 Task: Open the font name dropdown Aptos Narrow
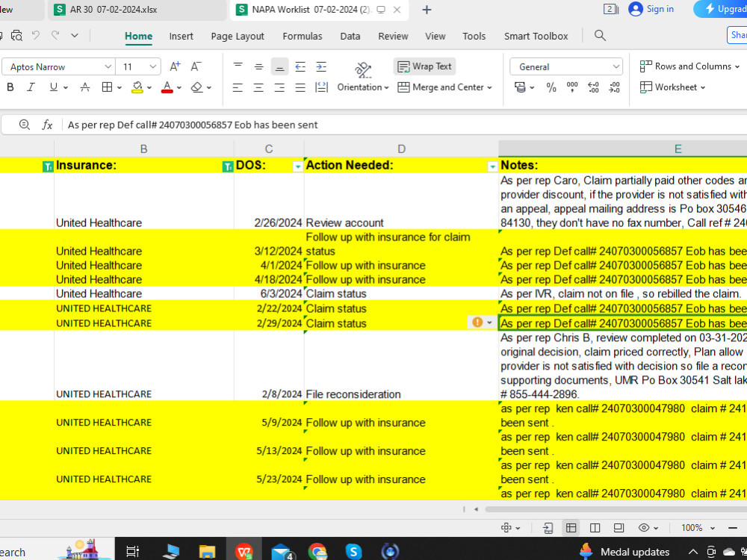(x=108, y=66)
